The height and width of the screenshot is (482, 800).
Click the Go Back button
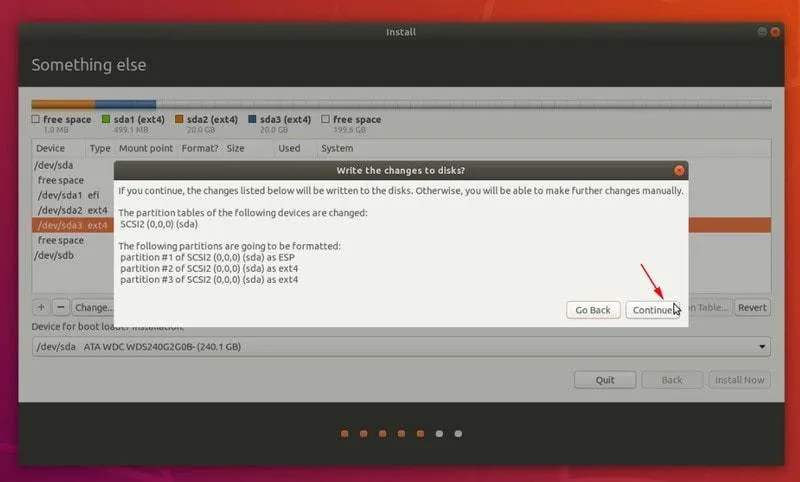tap(593, 310)
